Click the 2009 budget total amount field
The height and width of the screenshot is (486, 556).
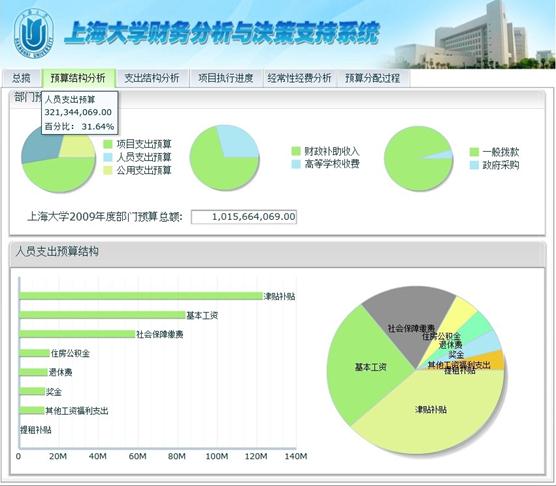click(x=244, y=217)
